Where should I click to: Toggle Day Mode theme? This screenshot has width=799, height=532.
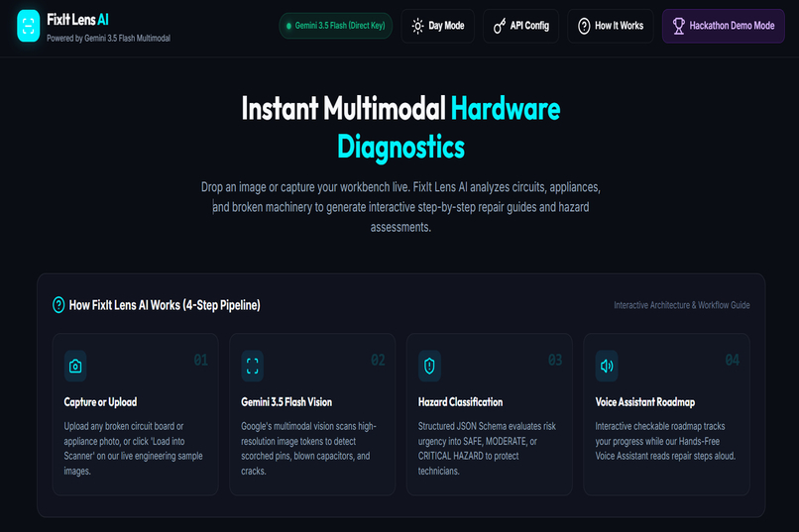click(x=438, y=26)
